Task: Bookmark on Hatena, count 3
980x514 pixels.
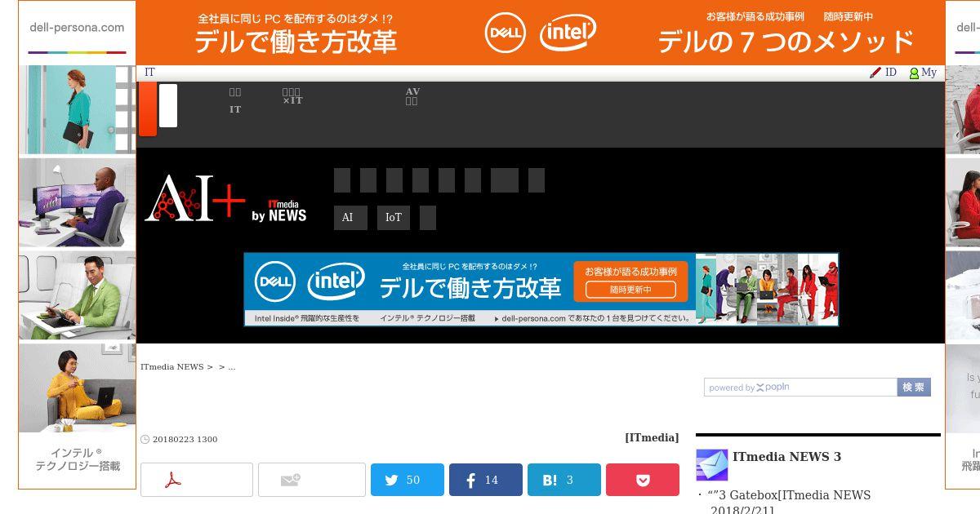Action: click(x=564, y=480)
